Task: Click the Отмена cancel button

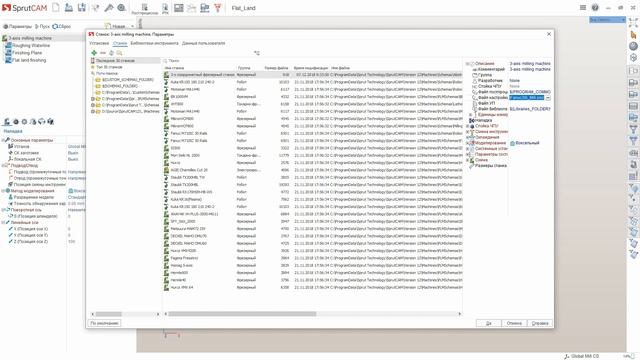Action: 514,323
